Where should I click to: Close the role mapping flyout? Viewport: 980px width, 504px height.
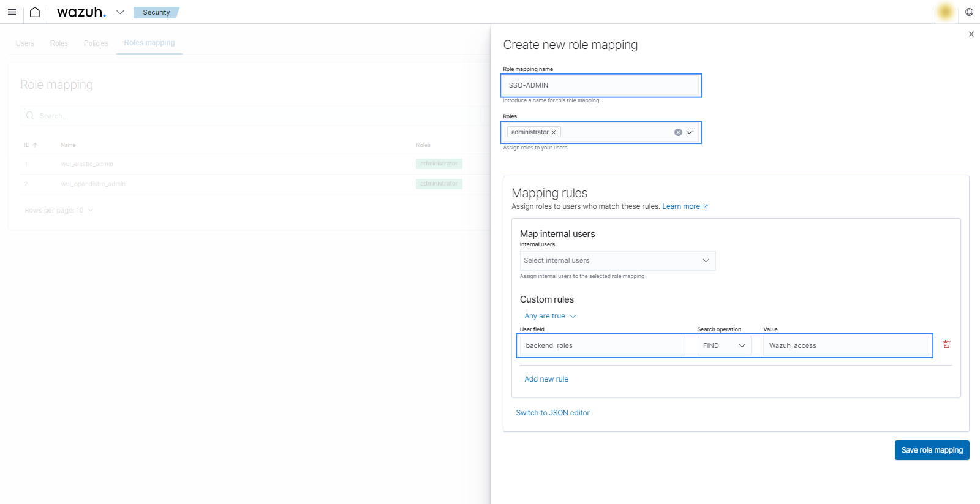(x=971, y=34)
